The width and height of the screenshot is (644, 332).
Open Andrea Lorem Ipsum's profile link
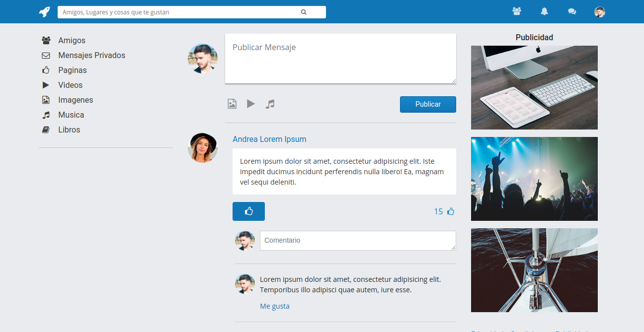click(269, 139)
